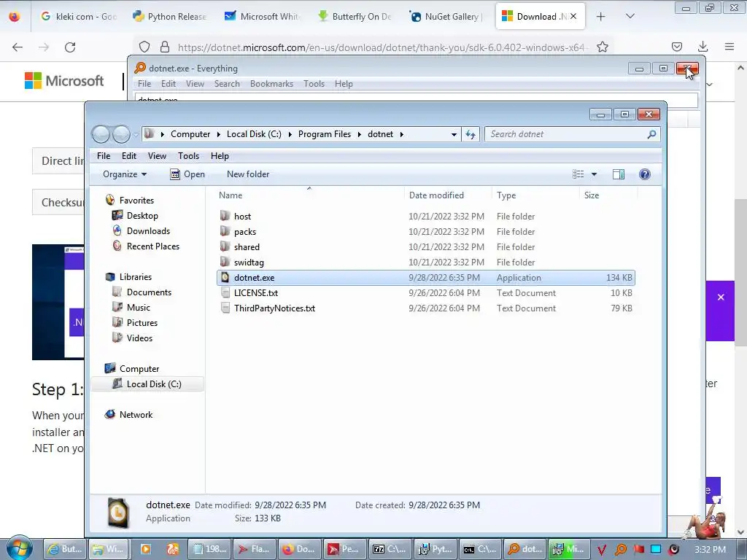Click the site padlock icon in URL bar
Screen dimensions: 747x560
point(165,47)
